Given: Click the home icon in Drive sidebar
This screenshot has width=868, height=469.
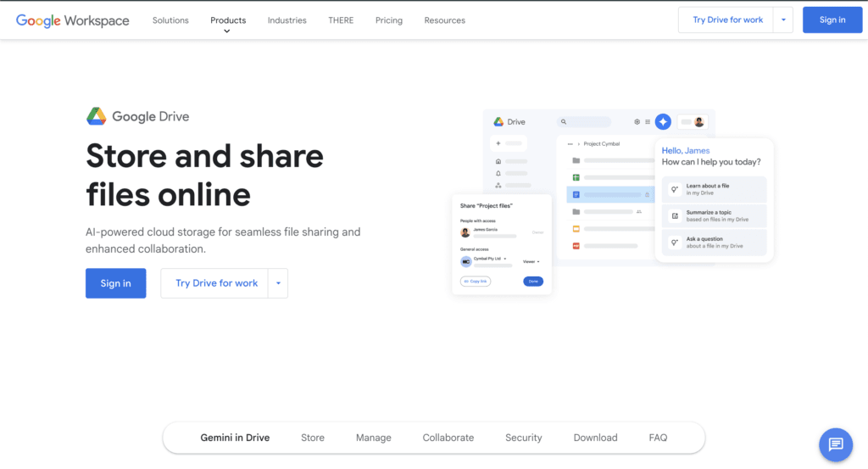Looking at the screenshot, I should pyautogui.click(x=498, y=162).
